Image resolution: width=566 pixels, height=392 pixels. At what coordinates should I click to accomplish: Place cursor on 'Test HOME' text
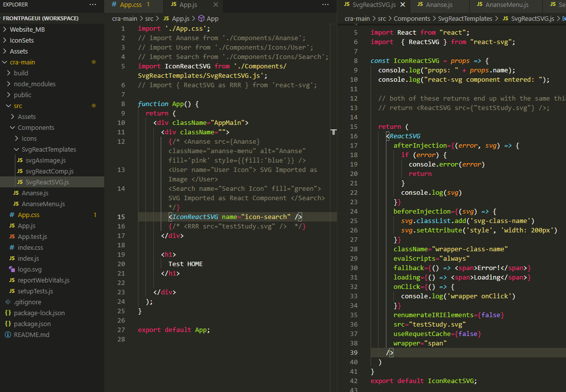186,264
